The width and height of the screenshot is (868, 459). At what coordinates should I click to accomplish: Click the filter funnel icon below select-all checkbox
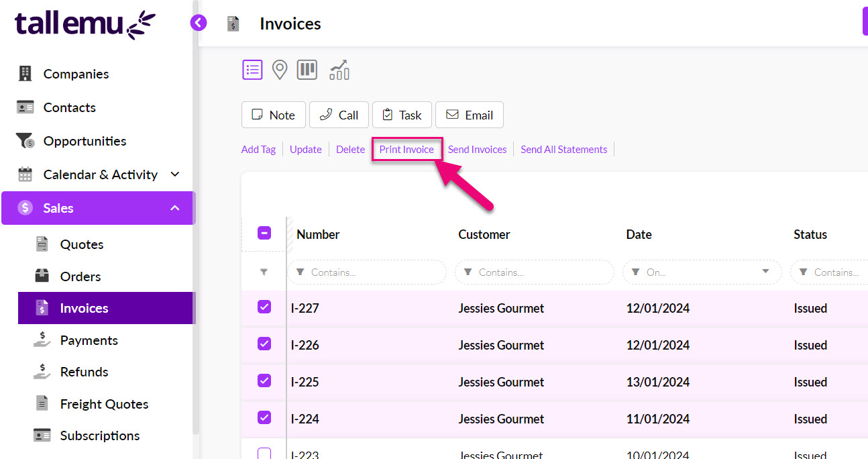[x=264, y=272]
